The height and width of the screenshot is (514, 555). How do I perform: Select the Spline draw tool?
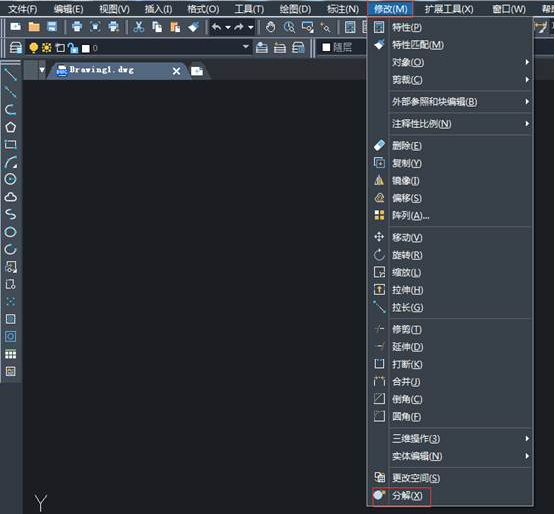10,214
